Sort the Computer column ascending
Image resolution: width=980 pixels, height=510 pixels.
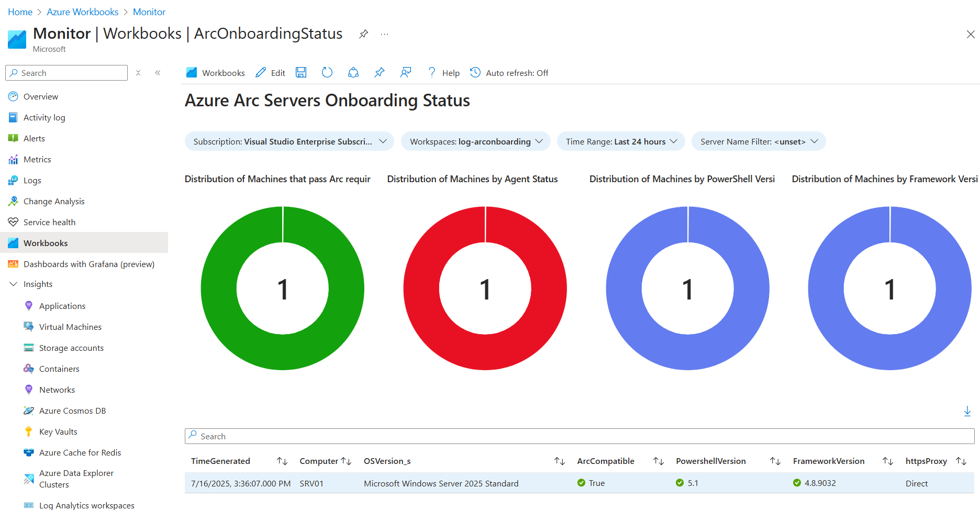tap(346, 461)
